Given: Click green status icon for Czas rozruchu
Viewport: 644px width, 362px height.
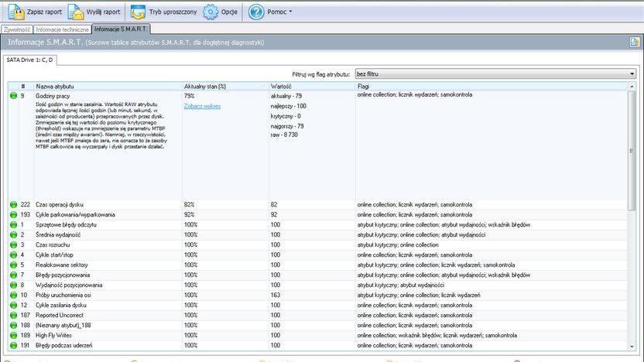Looking at the screenshot, I should click(x=14, y=244).
